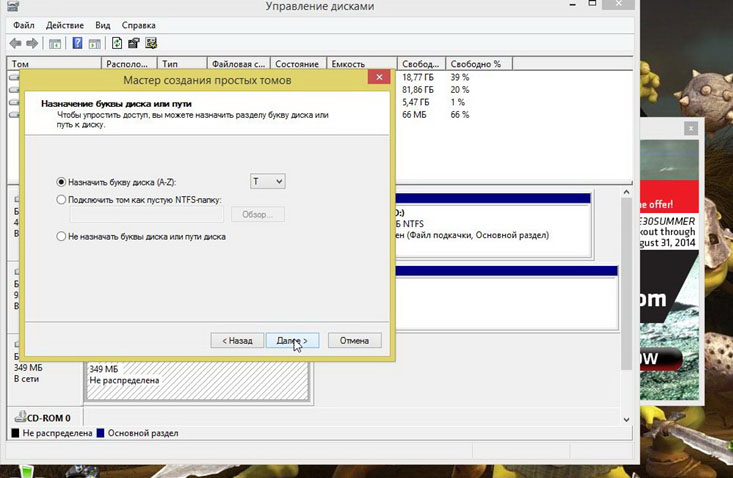Sort by the Файловая с... column header
The width and height of the screenshot is (733, 478).
[x=238, y=64]
